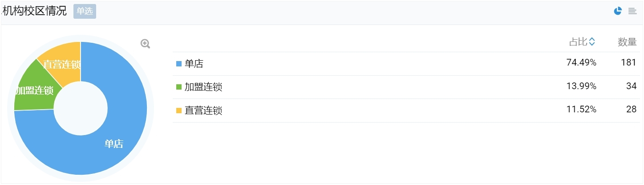Click the yellow 直营连锁 legend swatch

(179, 111)
